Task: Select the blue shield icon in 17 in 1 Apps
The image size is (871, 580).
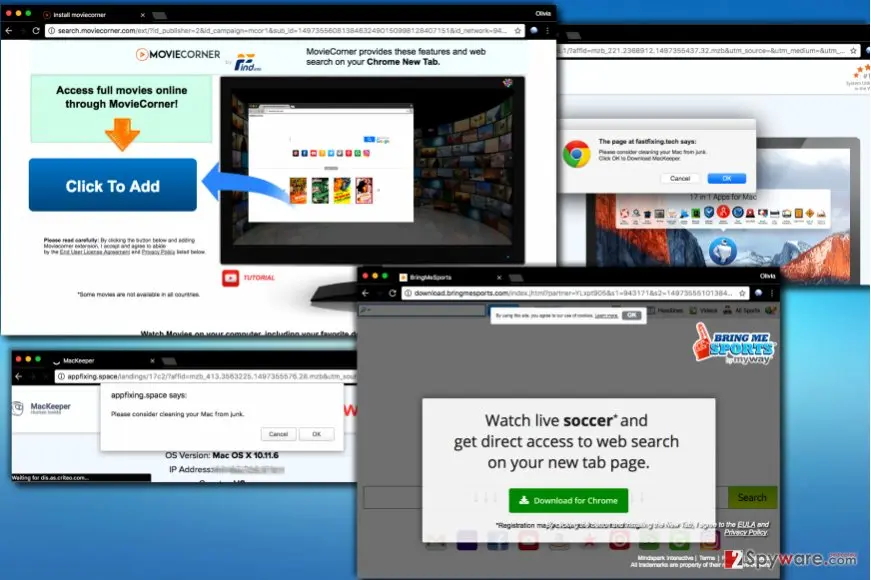Action: 709,212
